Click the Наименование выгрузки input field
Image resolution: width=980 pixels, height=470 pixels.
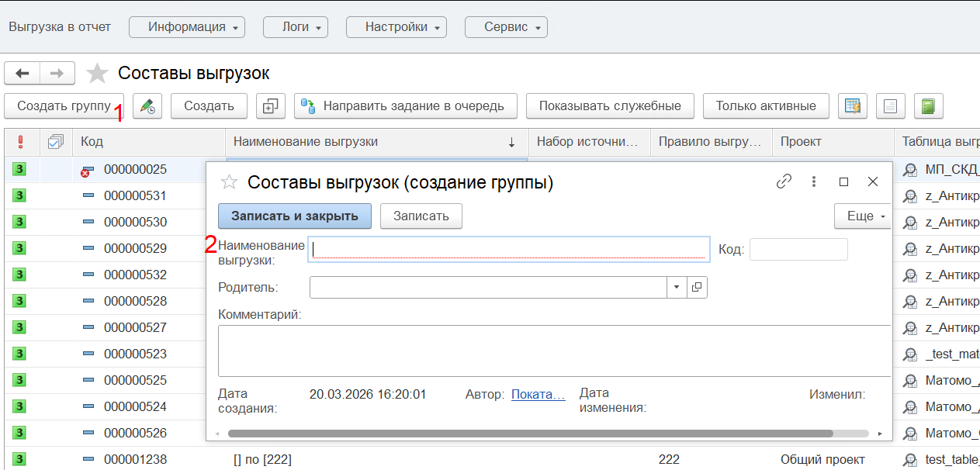508,248
